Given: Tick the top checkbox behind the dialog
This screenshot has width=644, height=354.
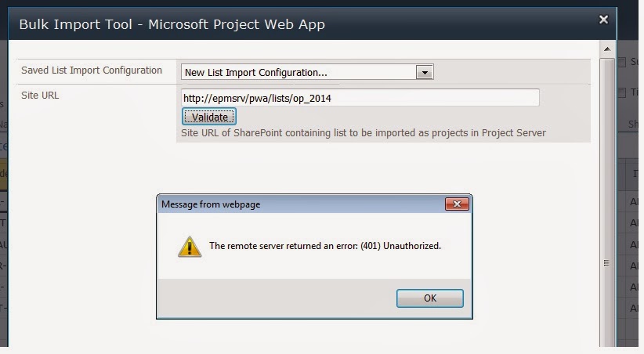Looking at the screenshot, I should coord(623,63).
